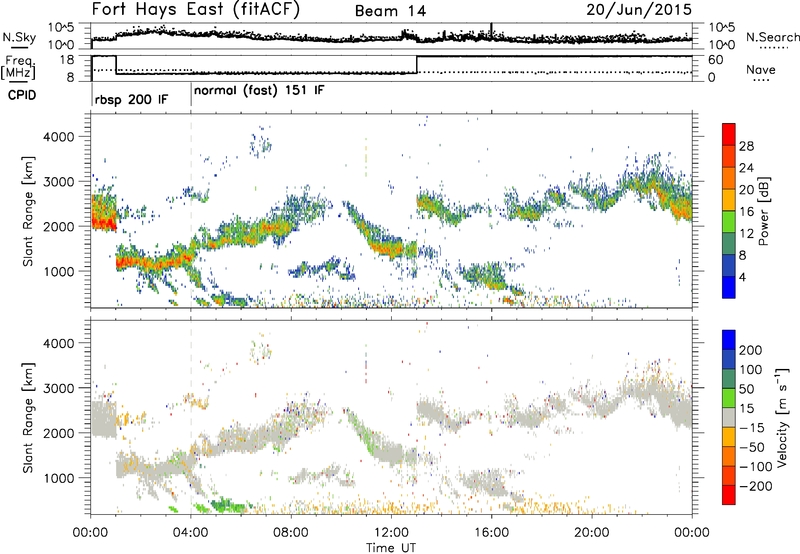Click the 'Nave' legend label
This screenshot has height=554, width=800.
[x=761, y=69]
